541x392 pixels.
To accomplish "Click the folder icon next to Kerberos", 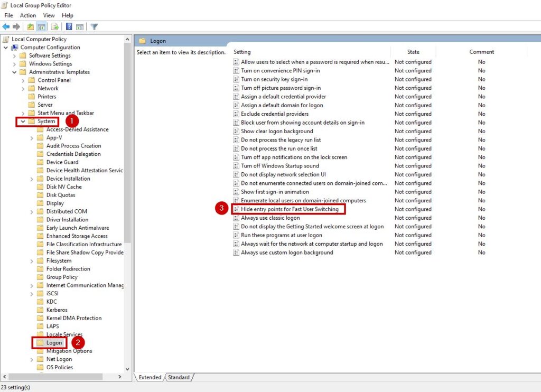I will [40, 310].
